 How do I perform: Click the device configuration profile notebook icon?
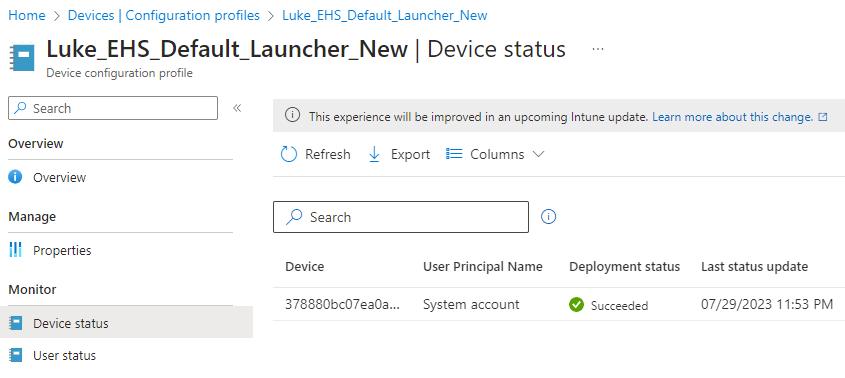tap(22, 57)
